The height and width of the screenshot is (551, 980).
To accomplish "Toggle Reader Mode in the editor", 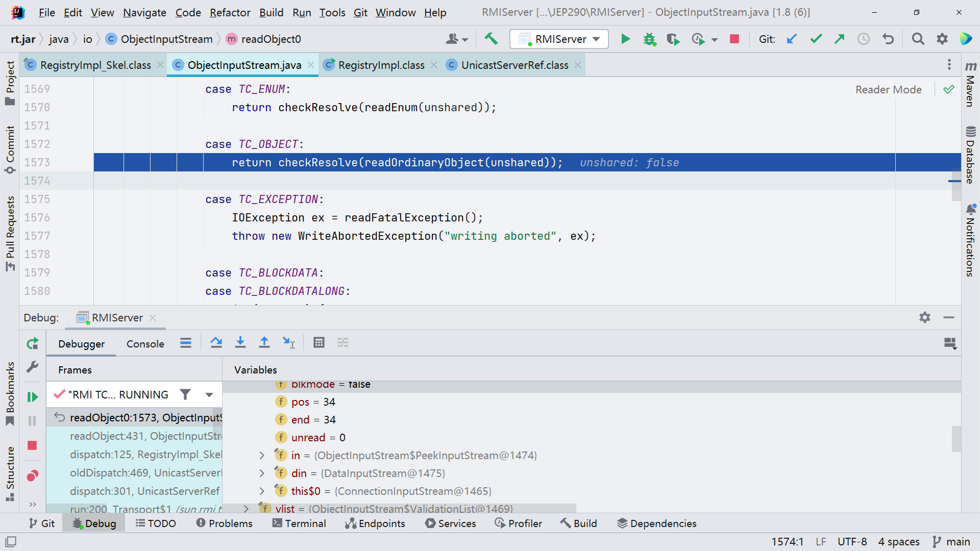I will [888, 90].
